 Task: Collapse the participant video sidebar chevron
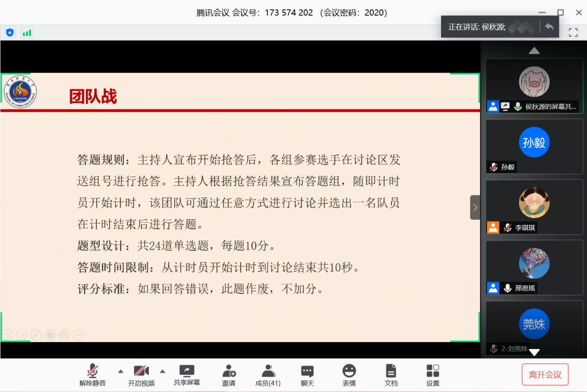click(x=475, y=207)
